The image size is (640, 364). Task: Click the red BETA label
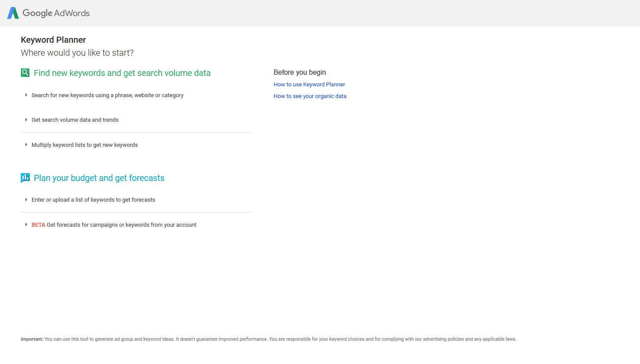[x=38, y=225]
